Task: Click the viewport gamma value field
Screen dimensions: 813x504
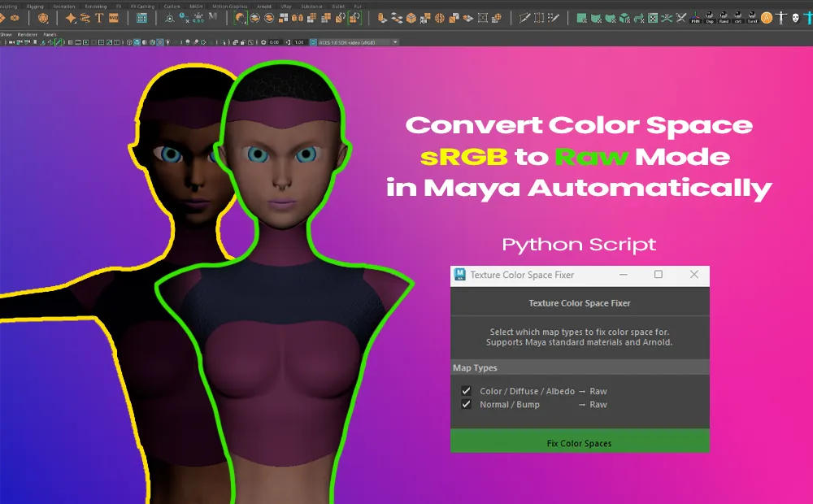Action: [299, 41]
